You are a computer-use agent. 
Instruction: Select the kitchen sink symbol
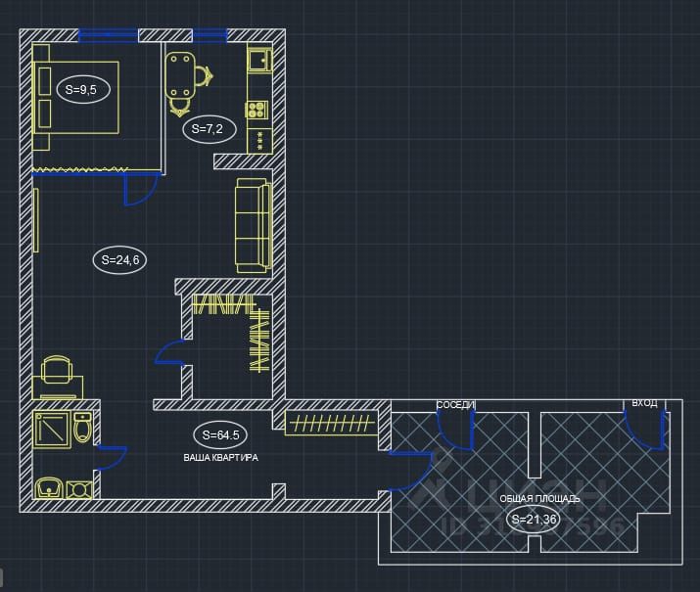tap(259, 61)
